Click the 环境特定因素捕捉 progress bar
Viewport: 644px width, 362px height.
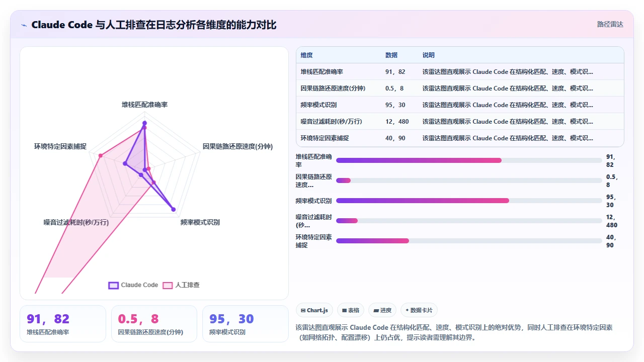tap(469, 241)
